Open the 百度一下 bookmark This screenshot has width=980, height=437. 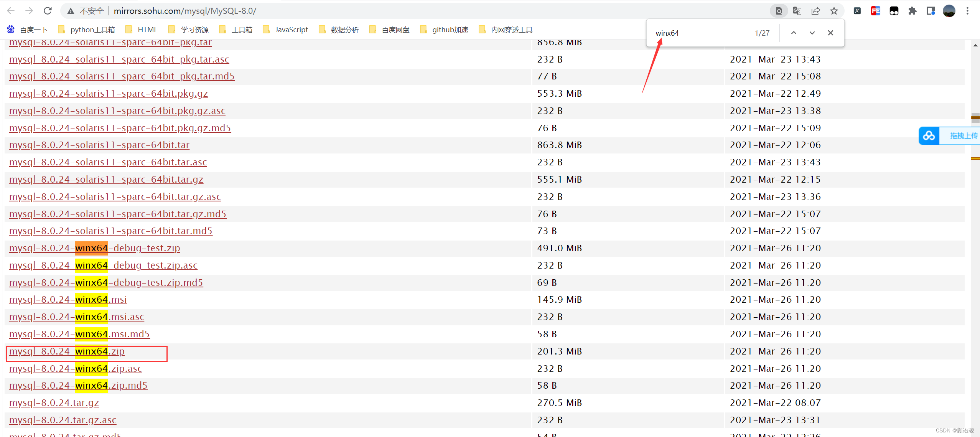27,30
